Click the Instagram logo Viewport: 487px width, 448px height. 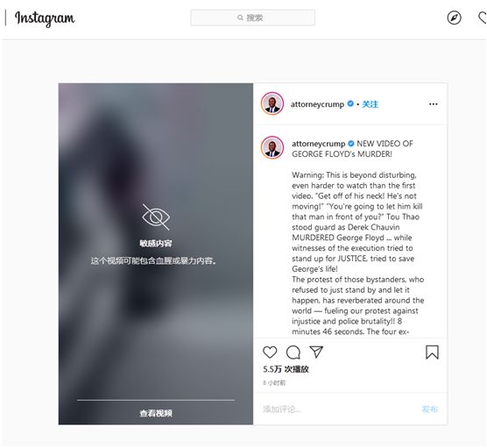(x=45, y=18)
